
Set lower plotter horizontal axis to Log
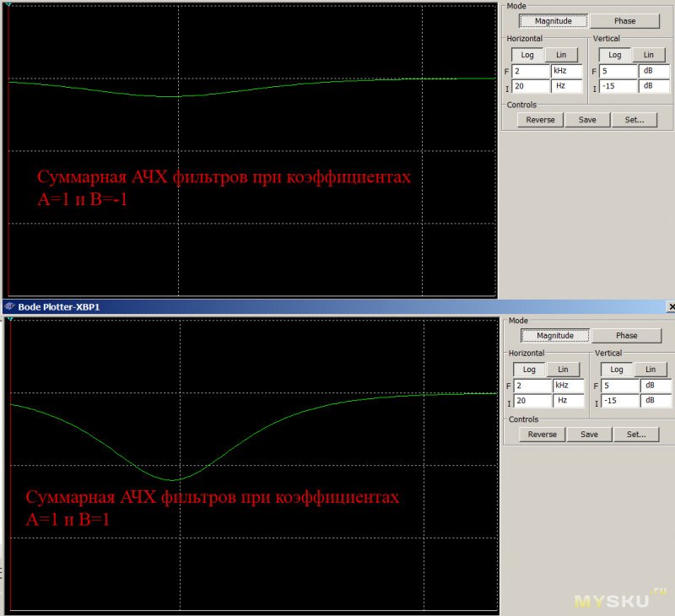(x=529, y=370)
